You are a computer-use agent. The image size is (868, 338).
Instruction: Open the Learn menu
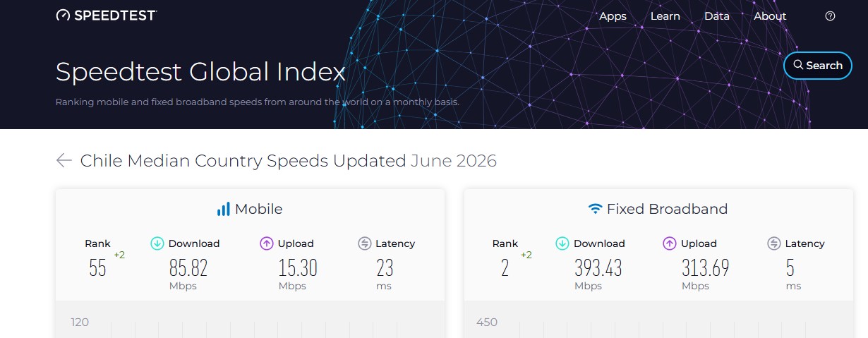tap(665, 16)
